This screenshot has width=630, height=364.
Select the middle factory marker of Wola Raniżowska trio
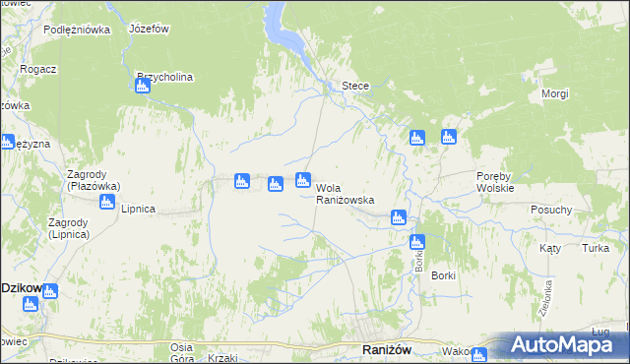276,183
